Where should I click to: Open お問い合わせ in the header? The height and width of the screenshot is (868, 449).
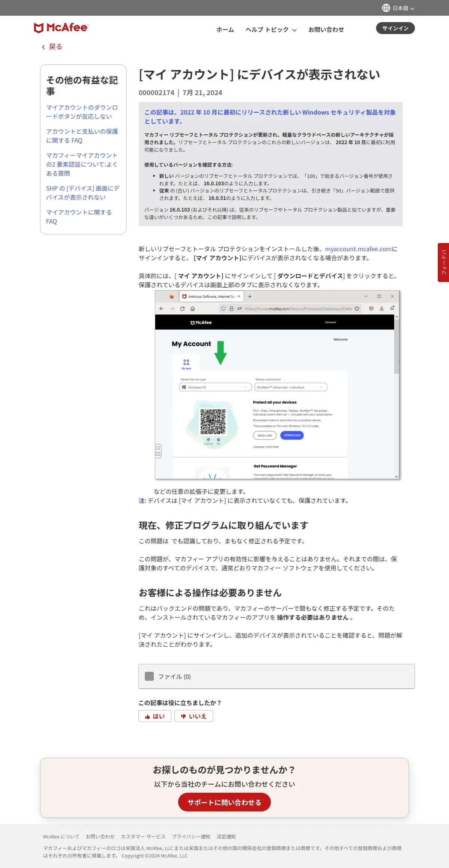[x=326, y=30]
